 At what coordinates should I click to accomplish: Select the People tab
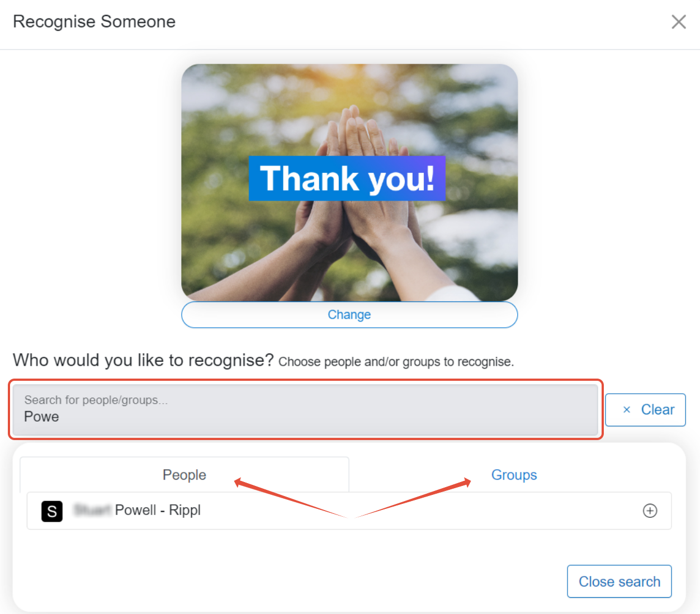tap(185, 475)
